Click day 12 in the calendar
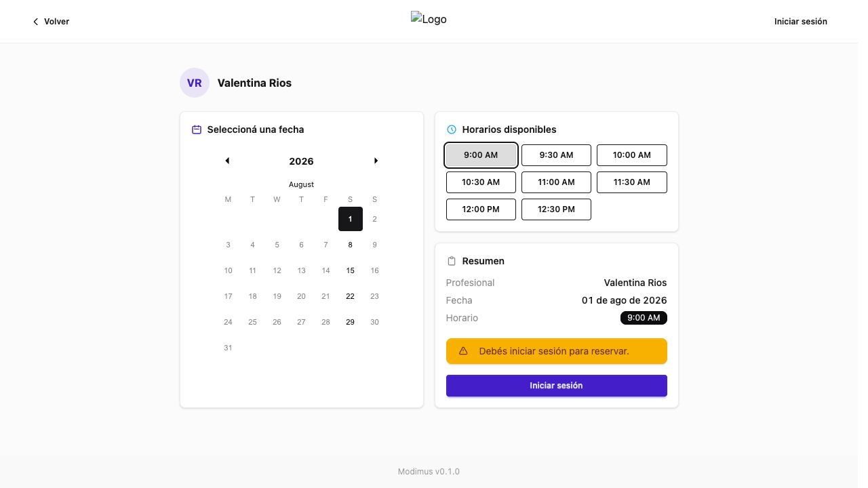Image resolution: width=868 pixels, height=488 pixels. coord(277,270)
